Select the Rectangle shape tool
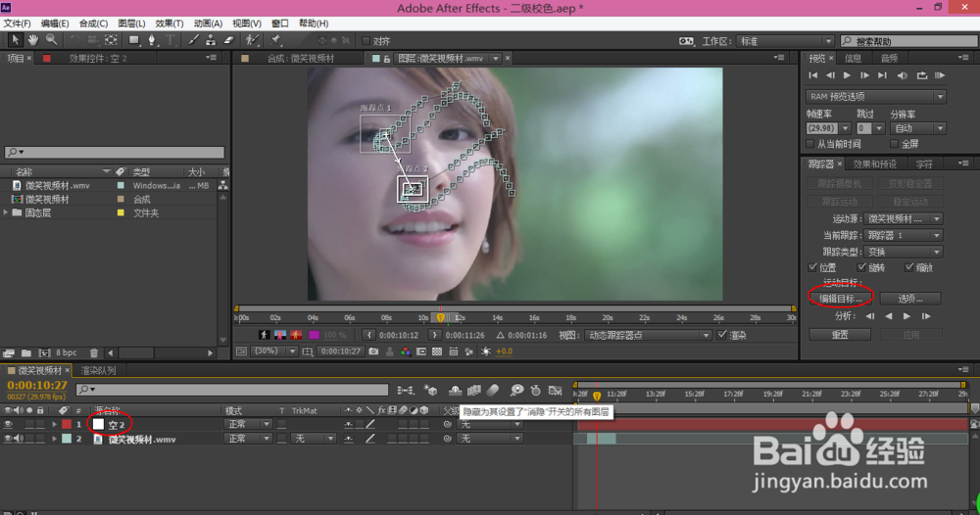980x515 pixels. (x=133, y=40)
